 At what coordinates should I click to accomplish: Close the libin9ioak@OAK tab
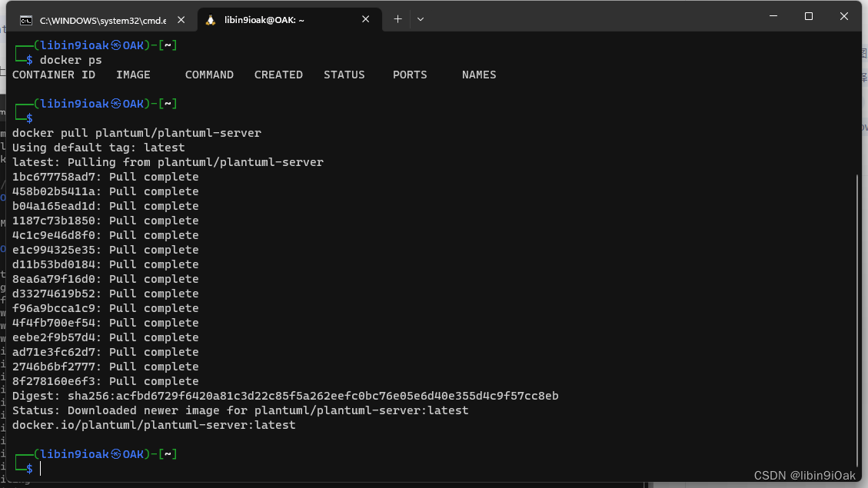(x=365, y=19)
